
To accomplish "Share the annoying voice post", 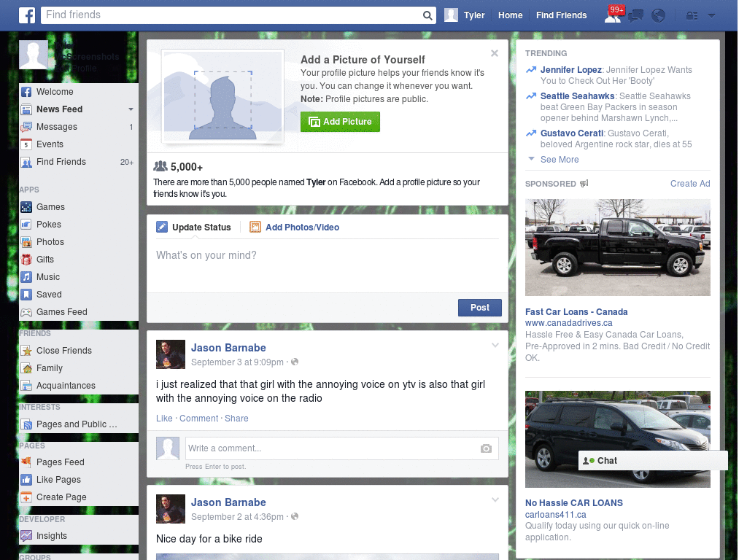I will pos(236,418).
